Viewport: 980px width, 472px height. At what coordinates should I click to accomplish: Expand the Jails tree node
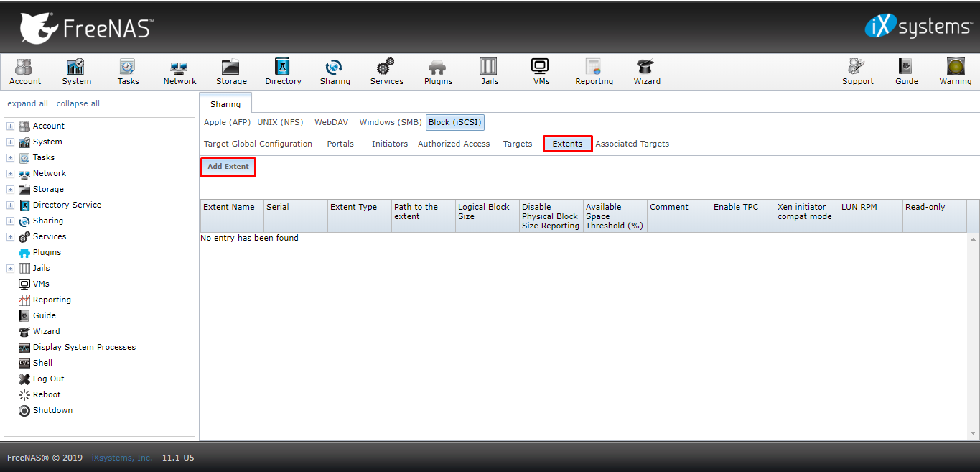click(11, 268)
